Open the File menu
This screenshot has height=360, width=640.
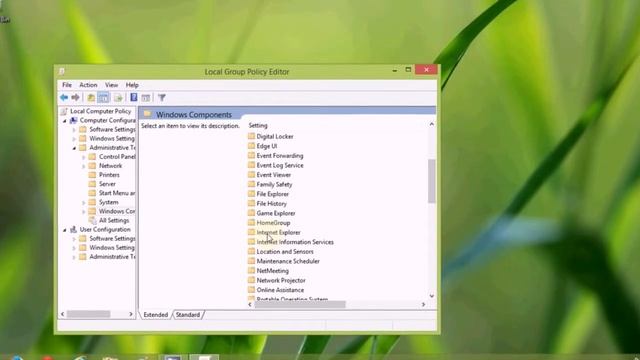point(67,85)
